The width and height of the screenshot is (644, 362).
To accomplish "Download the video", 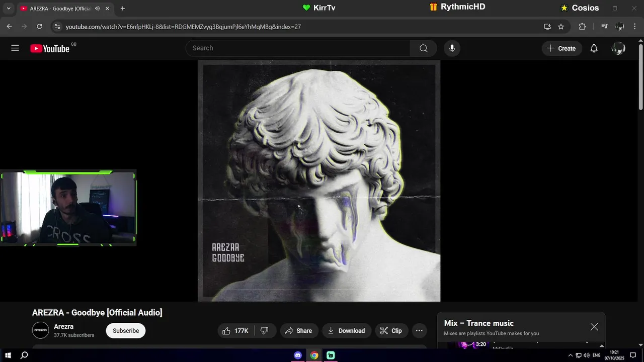I will click(347, 331).
